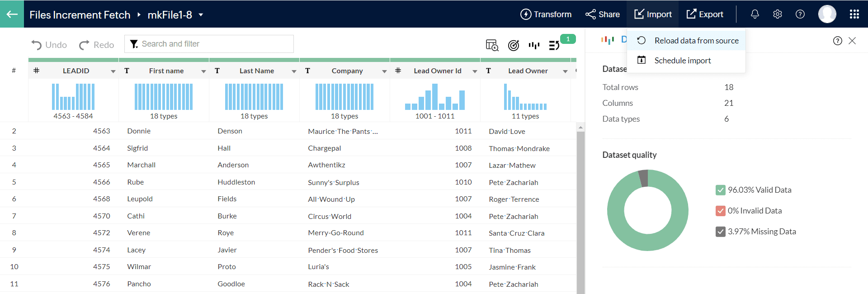Toggle the Missing Data checkbox

pyautogui.click(x=720, y=232)
